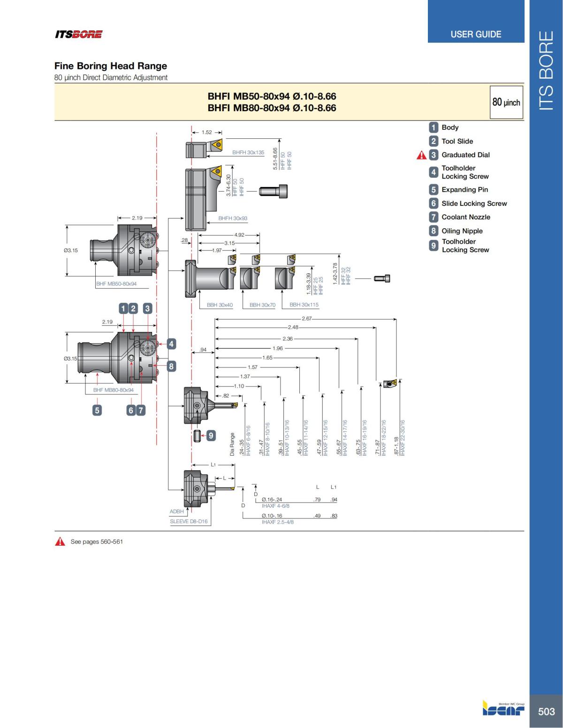The image size is (563, 728).
Task: Click the number 9 callout badge on diagram
Action: [211, 436]
